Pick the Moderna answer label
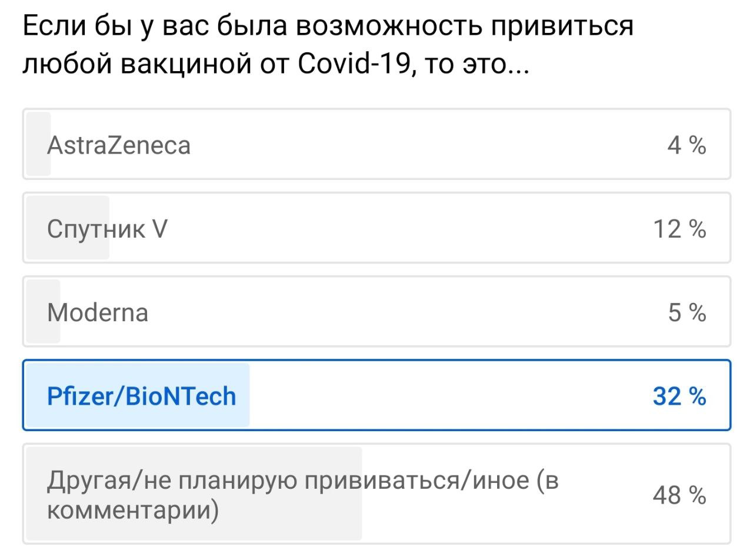The height and width of the screenshot is (560, 753). coord(98,312)
